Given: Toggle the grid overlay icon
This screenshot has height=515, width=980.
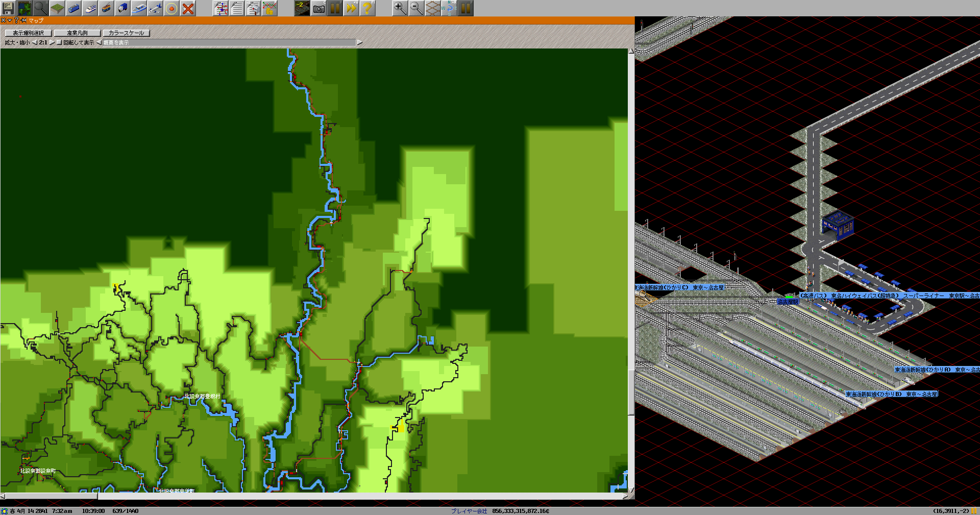Looking at the screenshot, I should (x=433, y=8).
